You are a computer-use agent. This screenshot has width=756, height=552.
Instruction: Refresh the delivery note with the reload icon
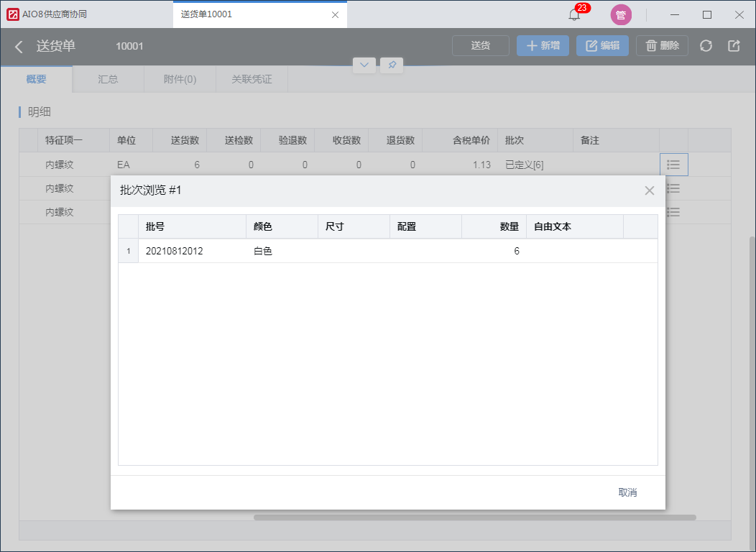(x=706, y=46)
